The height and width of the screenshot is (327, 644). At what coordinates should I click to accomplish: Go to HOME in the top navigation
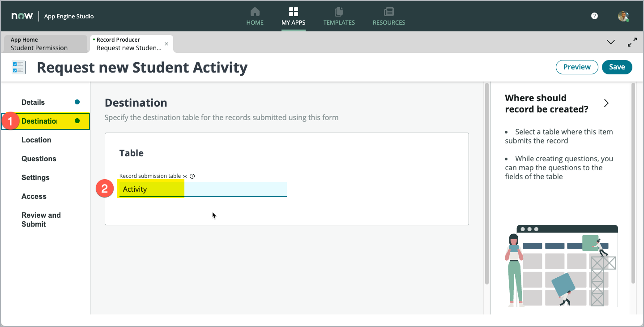click(255, 17)
